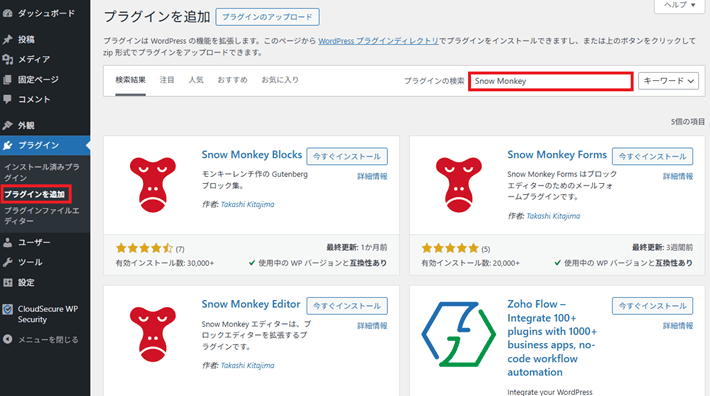Switch to the おすすめ tab
This screenshot has width=710, height=396.
click(233, 80)
